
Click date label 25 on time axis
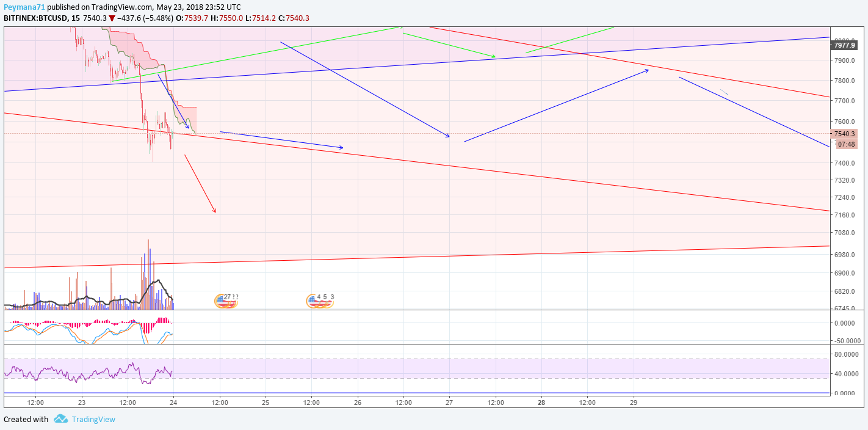pyautogui.click(x=266, y=403)
